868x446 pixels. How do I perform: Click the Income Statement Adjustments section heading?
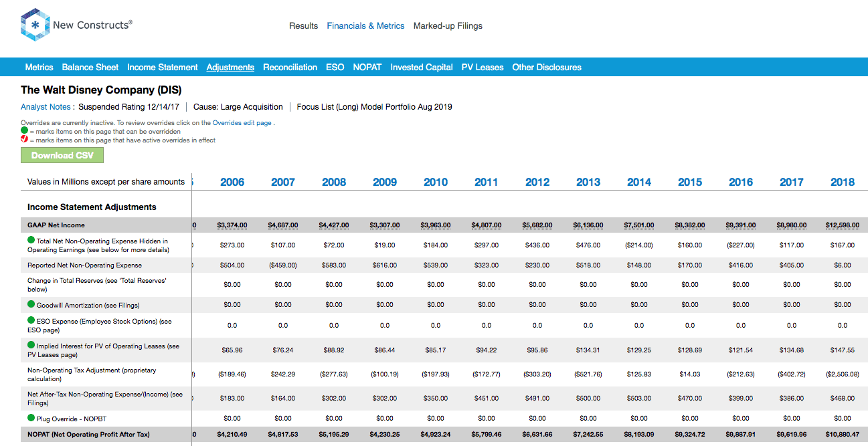point(92,207)
